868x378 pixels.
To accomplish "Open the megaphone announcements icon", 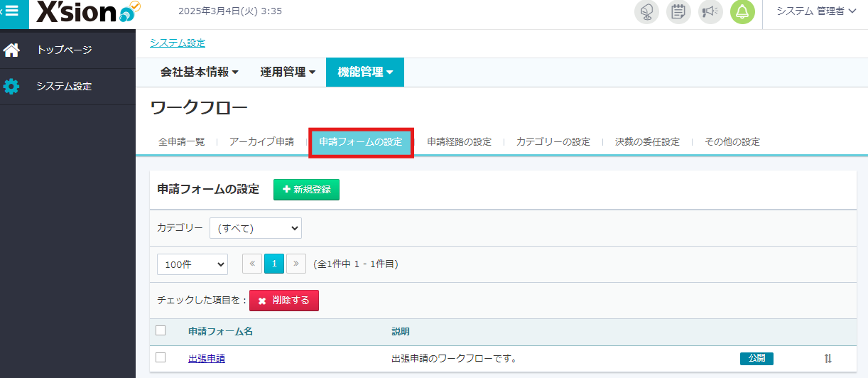I will click(x=710, y=12).
